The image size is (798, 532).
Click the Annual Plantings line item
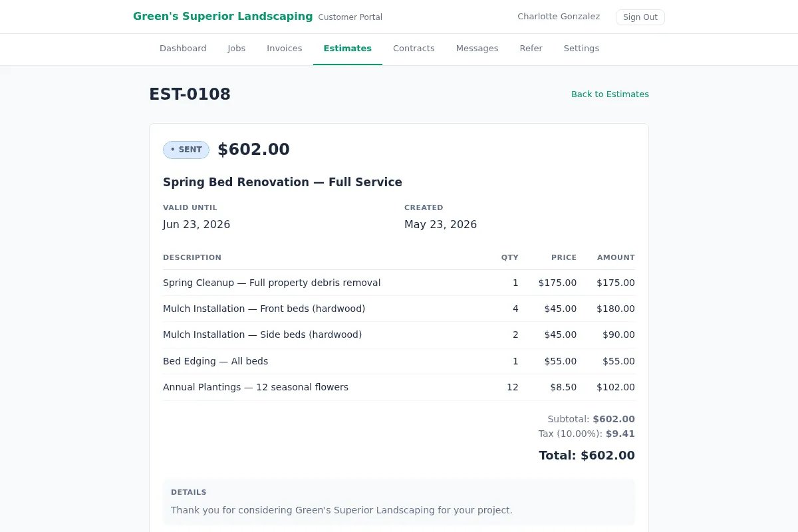tap(255, 387)
